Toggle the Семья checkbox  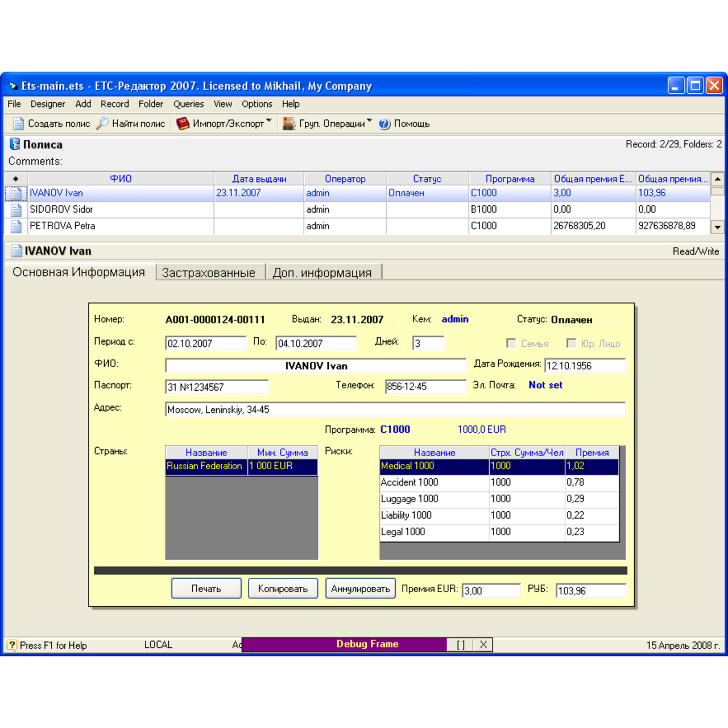[x=511, y=343]
